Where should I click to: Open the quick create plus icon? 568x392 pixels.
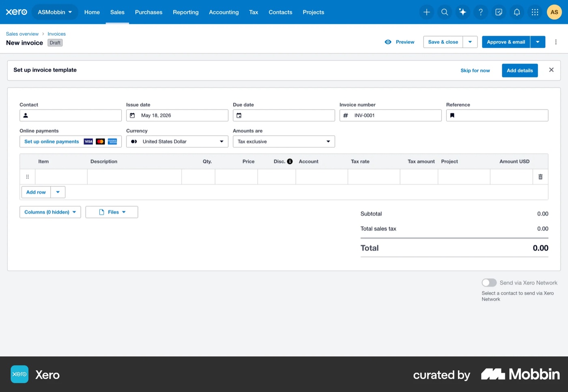(x=426, y=12)
